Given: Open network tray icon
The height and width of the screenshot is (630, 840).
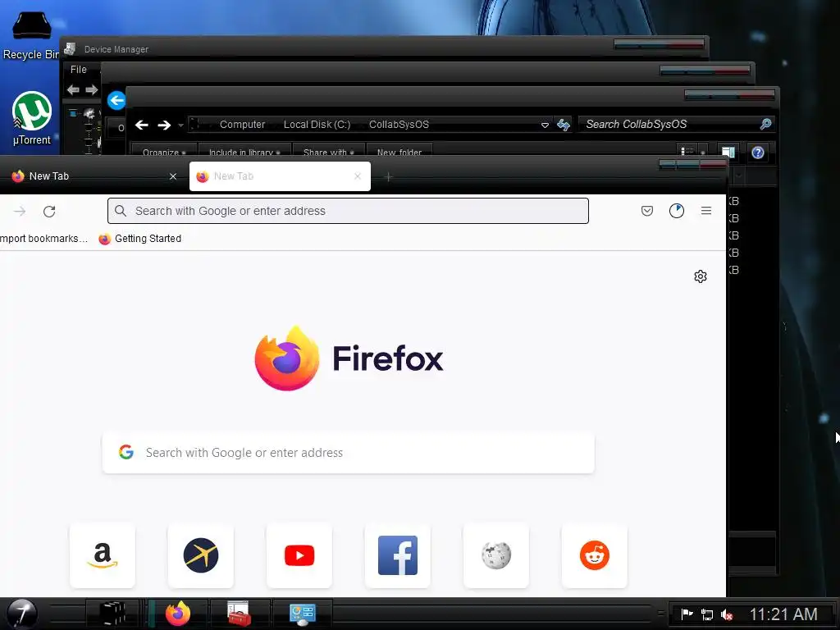Looking at the screenshot, I should click(707, 614).
